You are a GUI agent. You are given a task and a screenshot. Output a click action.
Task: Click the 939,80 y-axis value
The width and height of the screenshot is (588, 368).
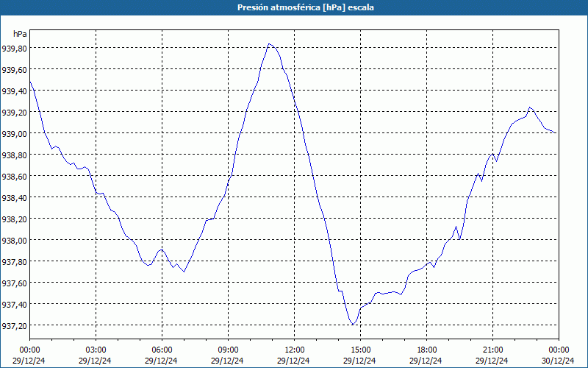14,48
